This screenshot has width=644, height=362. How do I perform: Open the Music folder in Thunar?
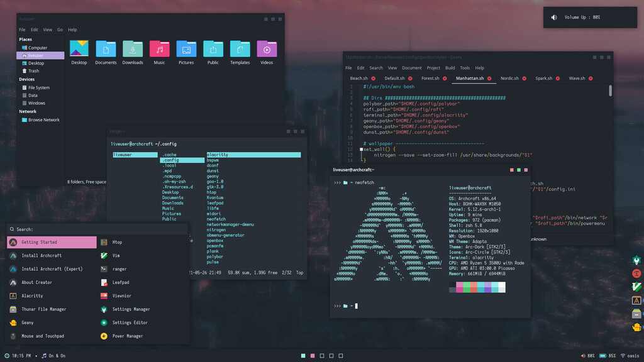tap(159, 49)
